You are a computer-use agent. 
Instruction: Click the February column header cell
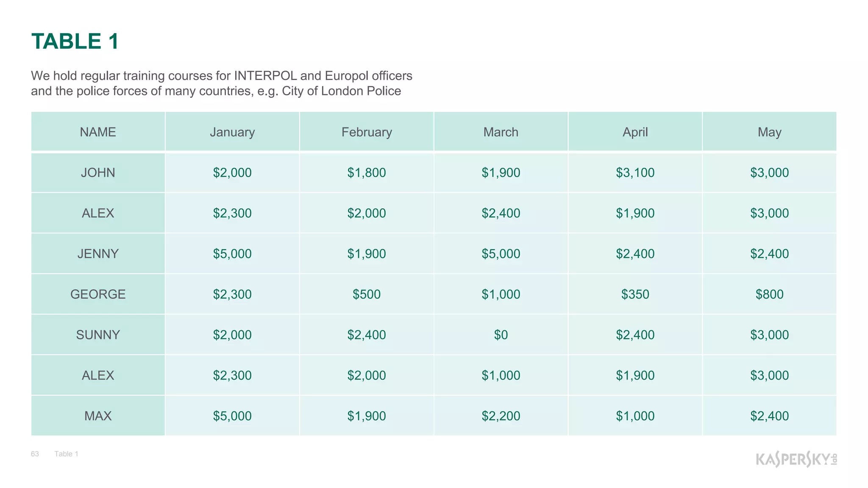[367, 132]
